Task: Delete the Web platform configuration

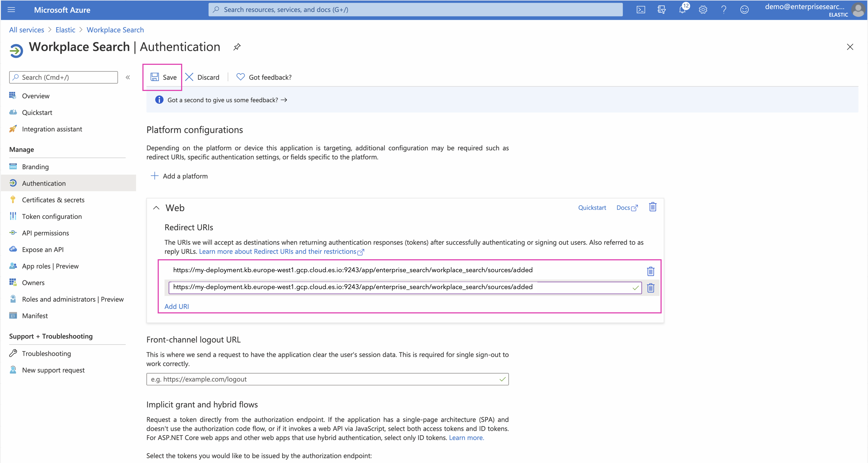Action: click(x=653, y=207)
